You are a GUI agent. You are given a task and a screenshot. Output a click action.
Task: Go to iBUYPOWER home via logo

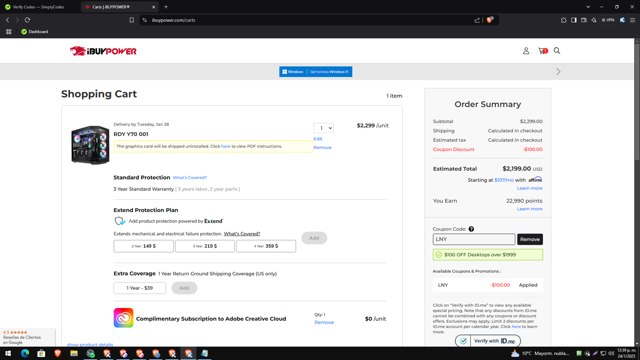(103, 51)
